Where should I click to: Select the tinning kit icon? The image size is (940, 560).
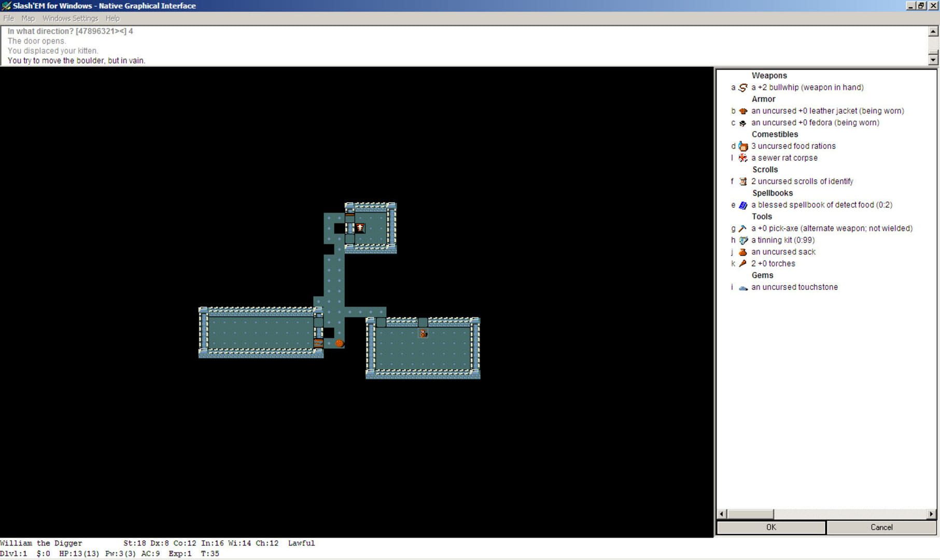pos(743,241)
